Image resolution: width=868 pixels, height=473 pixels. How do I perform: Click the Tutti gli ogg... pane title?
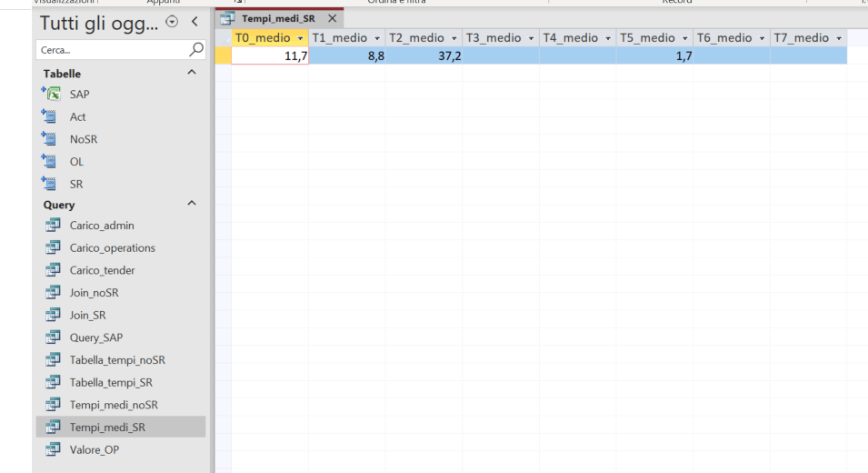pyautogui.click(x=98, y=23)
